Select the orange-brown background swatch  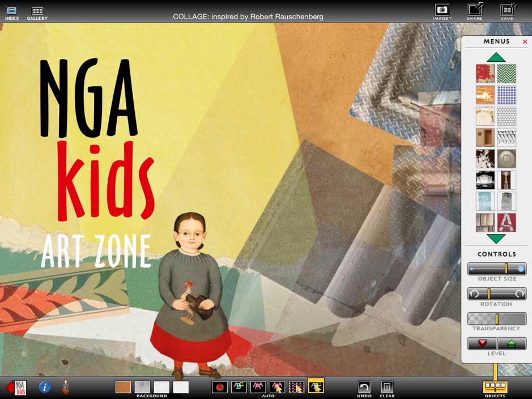[123, 387]
